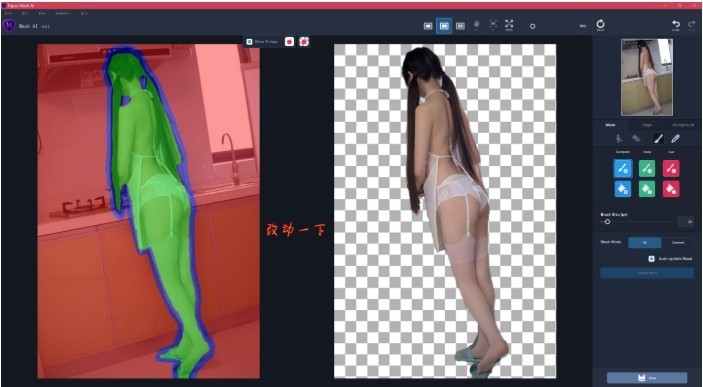Click the trimap canvas on the left
703x387 pixels.
(x=148, y=211)
